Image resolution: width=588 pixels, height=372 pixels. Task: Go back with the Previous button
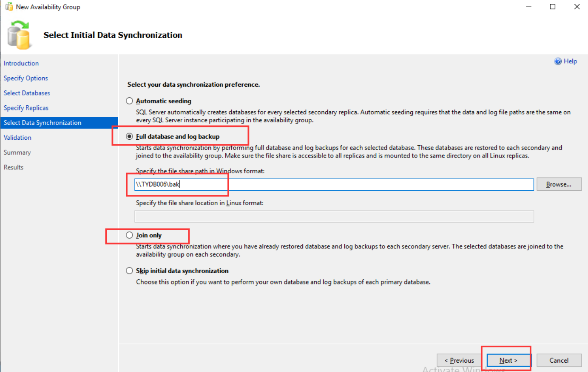point(459,361)
